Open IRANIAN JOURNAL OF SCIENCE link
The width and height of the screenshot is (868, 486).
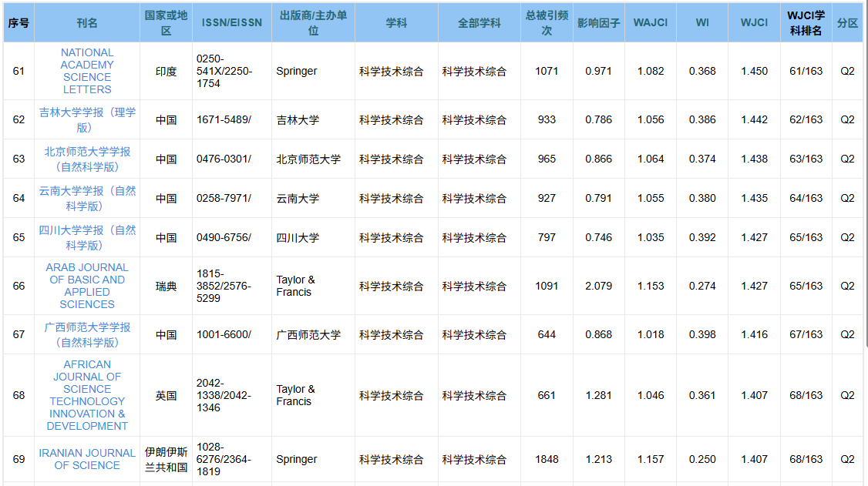pos(87,459)
